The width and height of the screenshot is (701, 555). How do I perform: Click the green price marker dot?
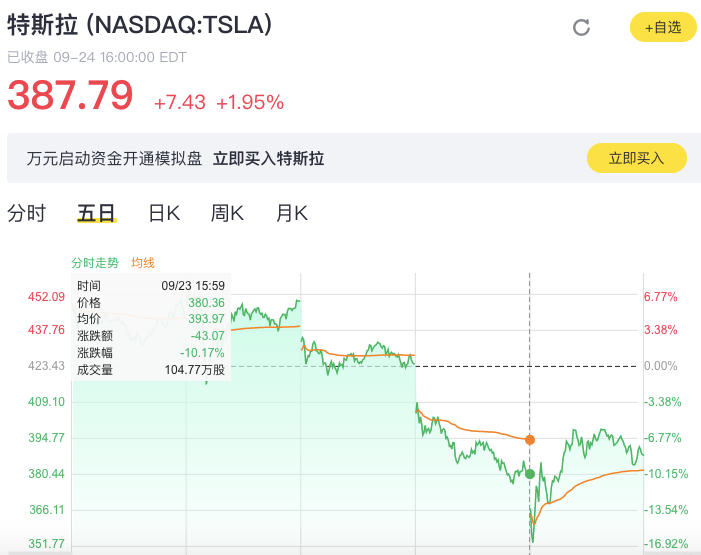[530, 474]
